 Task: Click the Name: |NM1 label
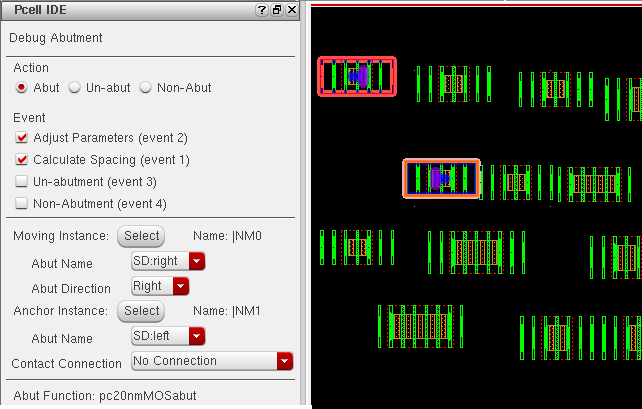tap(227, 311)
